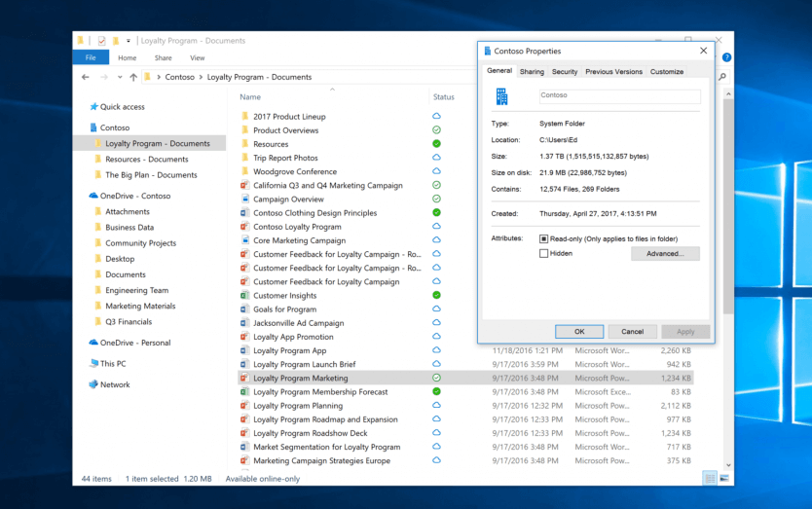Click the Advanced... attributes button

tap(665, 254)
